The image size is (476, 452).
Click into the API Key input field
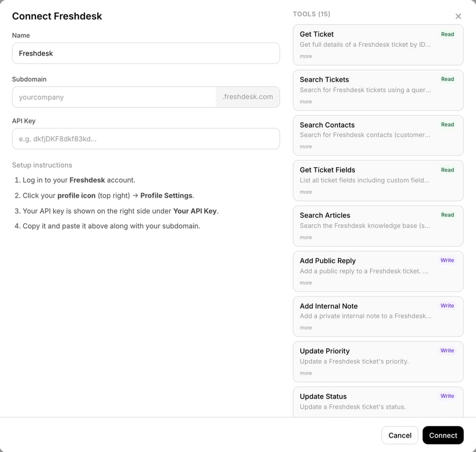pyautogui.click(x=146, y=139)
